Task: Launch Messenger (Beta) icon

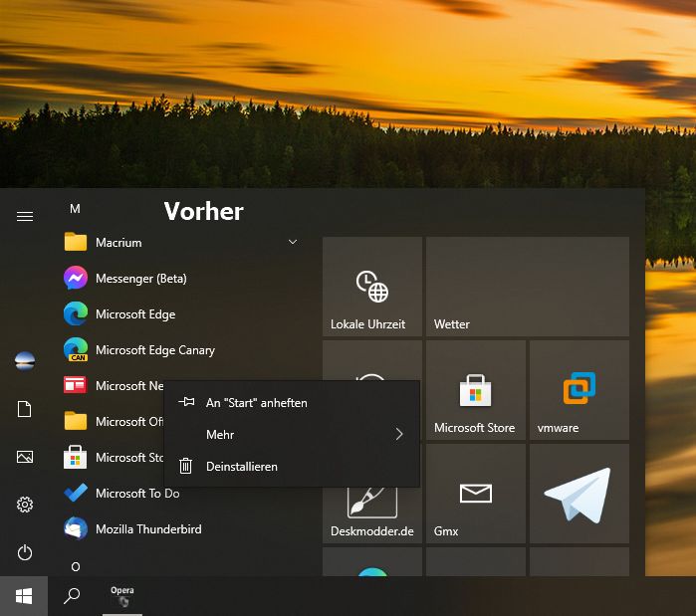Action: pyautogui.click(x=75, y=278)
